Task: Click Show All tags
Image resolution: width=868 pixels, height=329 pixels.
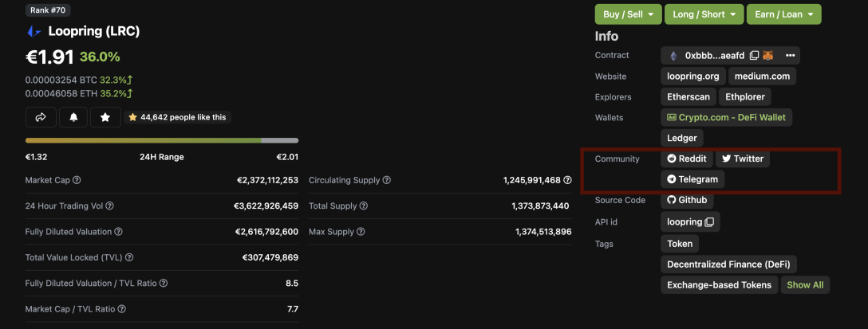Action: tap(805, 284)
